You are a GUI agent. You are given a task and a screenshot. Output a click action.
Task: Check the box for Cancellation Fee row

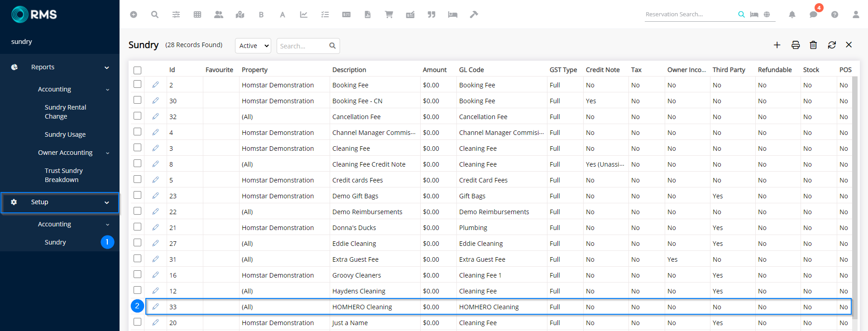click(x=138, y=116)
